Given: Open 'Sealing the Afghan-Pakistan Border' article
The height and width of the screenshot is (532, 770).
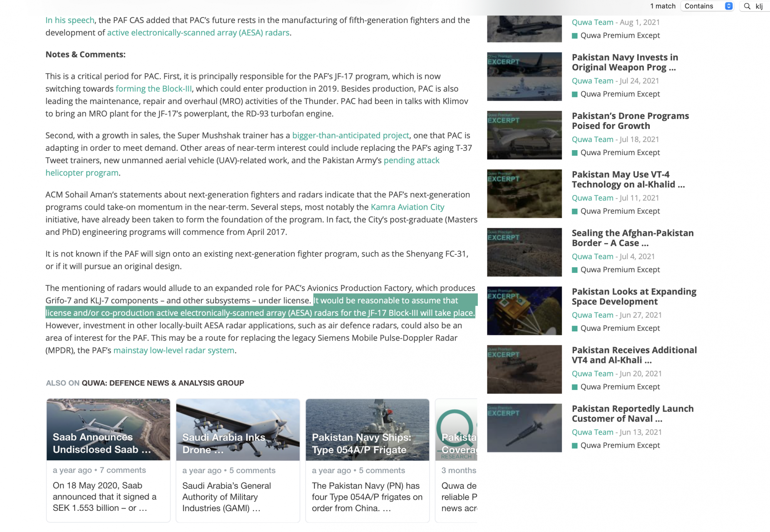Looking at the screenshot, I should pyautogui.click(x=633, y=238).
